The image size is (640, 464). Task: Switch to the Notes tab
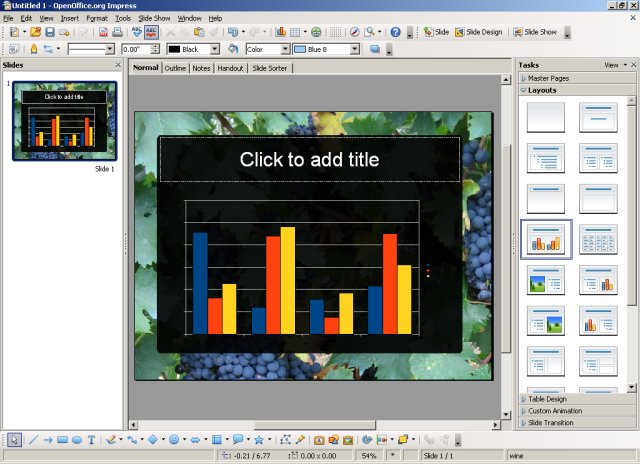(201, 68)
